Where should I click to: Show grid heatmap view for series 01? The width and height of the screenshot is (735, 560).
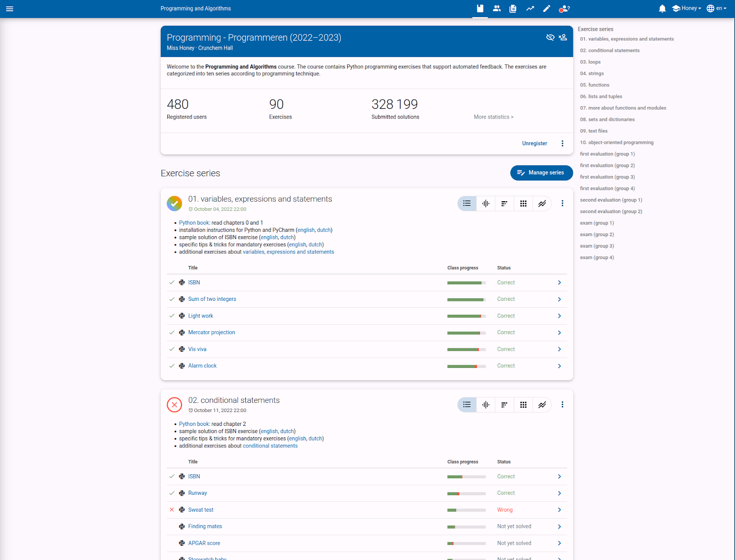pos(523,204)
